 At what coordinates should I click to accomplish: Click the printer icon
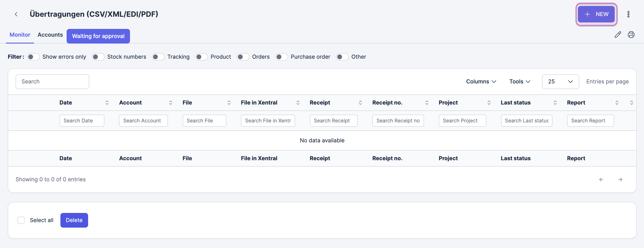pos(631,35)
